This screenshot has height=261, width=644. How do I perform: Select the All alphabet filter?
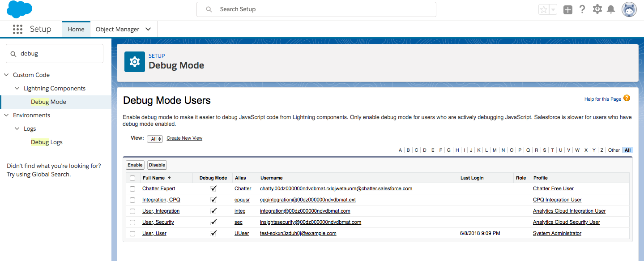pyautogui.click(x=627, y=150)
